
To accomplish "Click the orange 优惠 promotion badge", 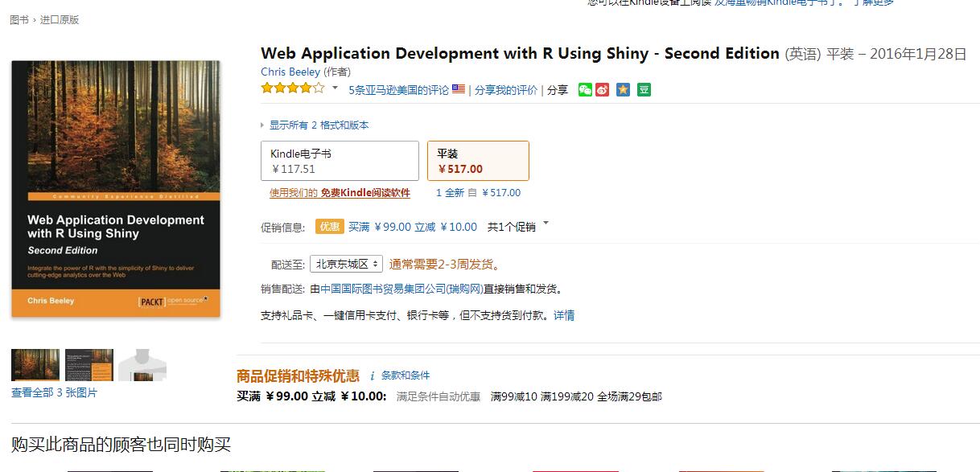I will tap(330, 227).
